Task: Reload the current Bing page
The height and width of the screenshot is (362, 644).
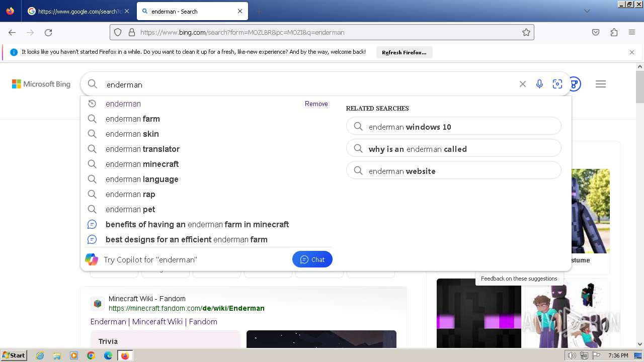Action: (x=48, y=32)
